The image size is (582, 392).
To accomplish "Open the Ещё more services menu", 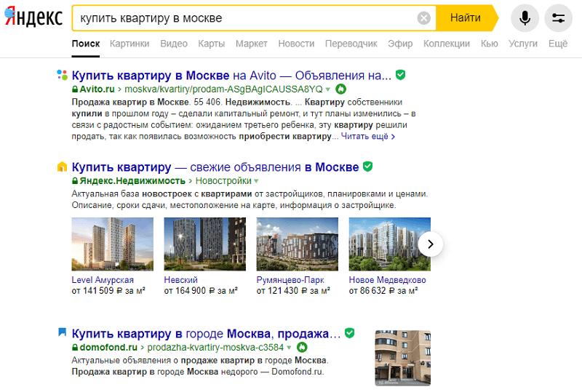I will point(558,44).
